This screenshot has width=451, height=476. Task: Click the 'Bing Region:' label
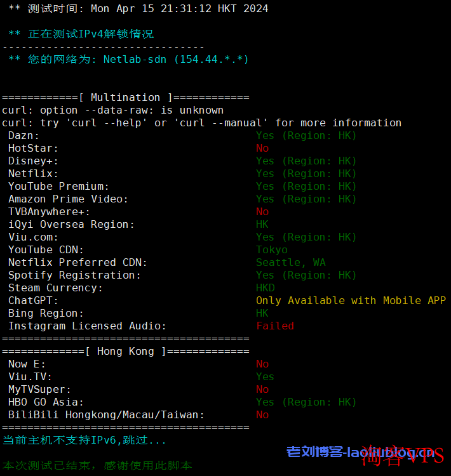click(x=46, y=314)
